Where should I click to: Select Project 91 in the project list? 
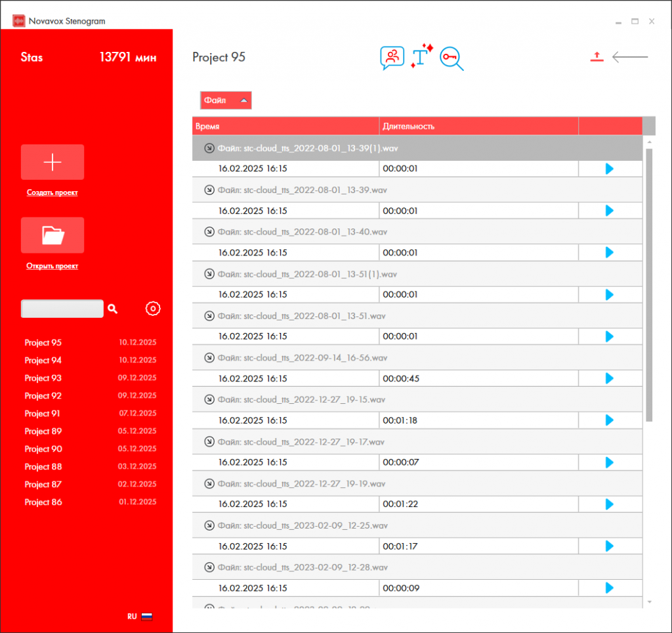point(43,414)
